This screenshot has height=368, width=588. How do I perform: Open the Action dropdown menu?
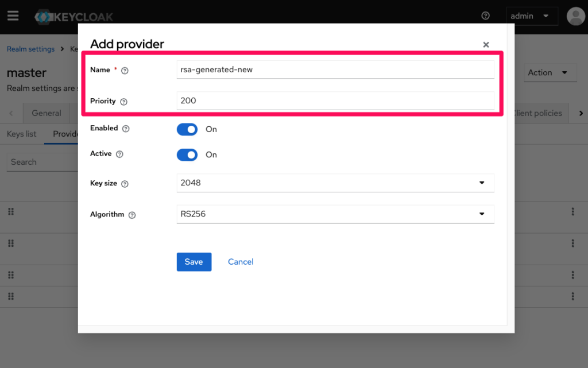click(548, 73)
